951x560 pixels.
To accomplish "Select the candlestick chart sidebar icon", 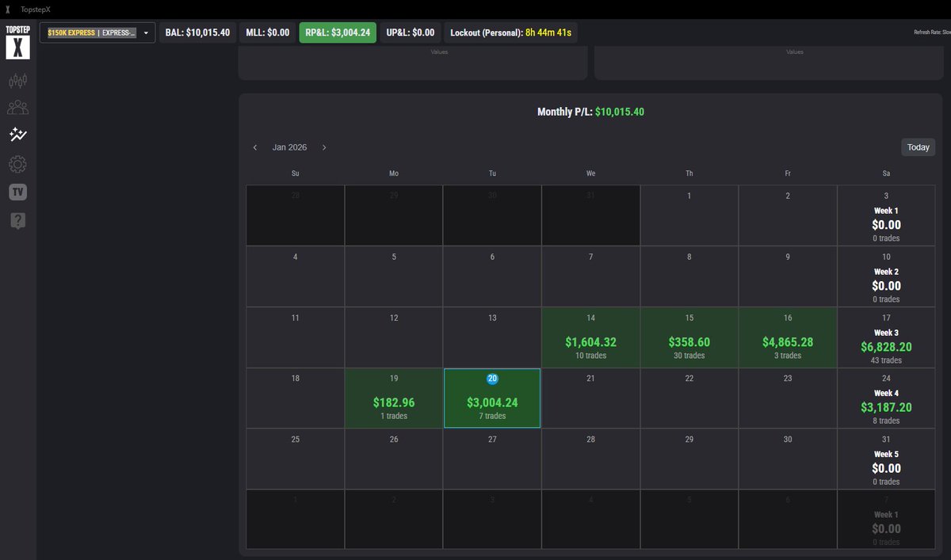I will click(x=17, y=80).
